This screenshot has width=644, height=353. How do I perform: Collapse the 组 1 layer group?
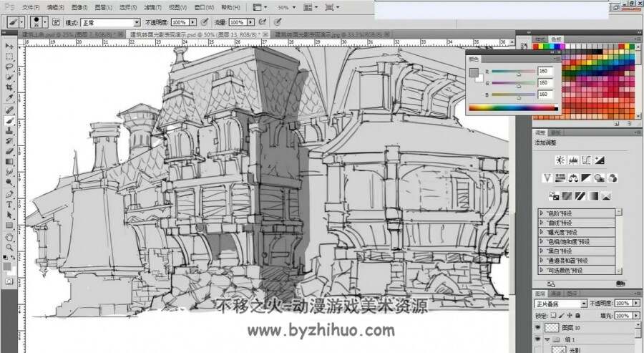[547, 339]
